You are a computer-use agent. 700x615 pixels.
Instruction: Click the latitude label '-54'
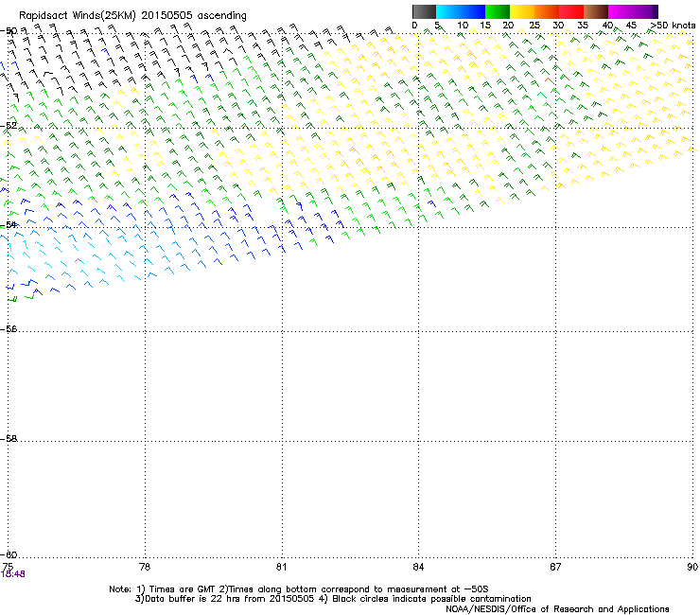tap(9, 224)
